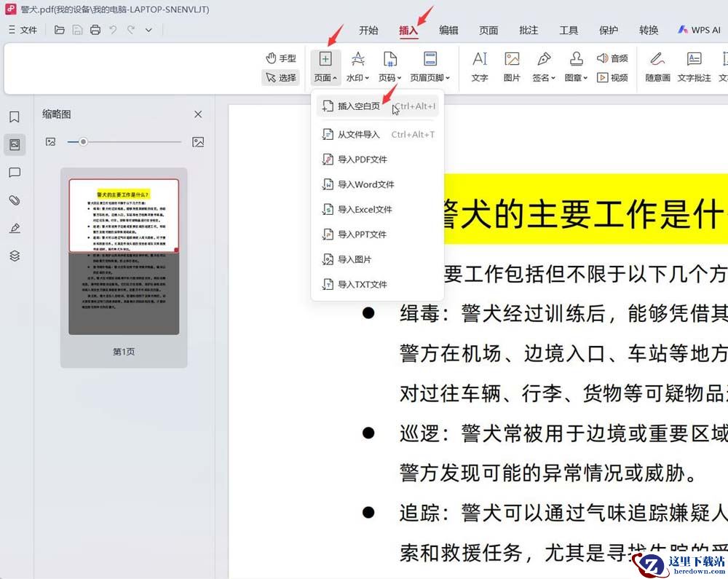The width and height of the screenshot is (728, 579).
Task: Click the yellow highlighted document heading
Action: tap(585, 209)
